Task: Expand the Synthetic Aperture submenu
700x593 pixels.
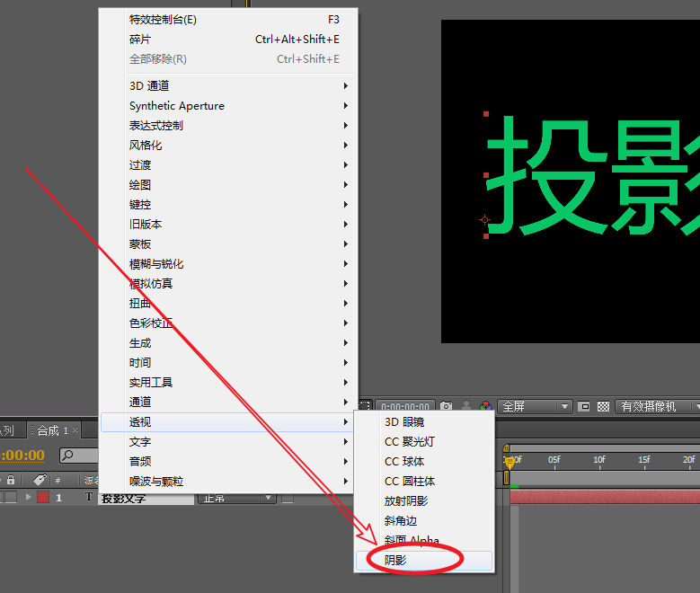Action: (228, 106)
